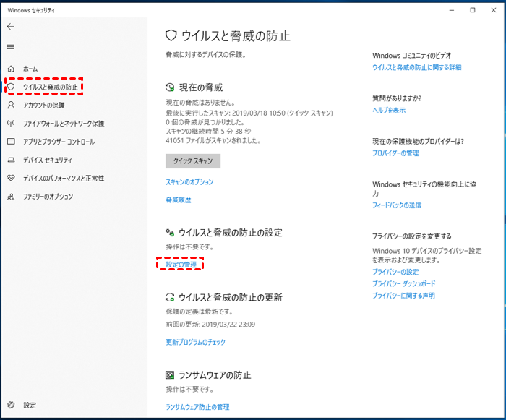This screenshot has height=420, width=506.
Task: Click the window icon for アプリとブラウザー コントロール
Action: [x=11, y=142]
